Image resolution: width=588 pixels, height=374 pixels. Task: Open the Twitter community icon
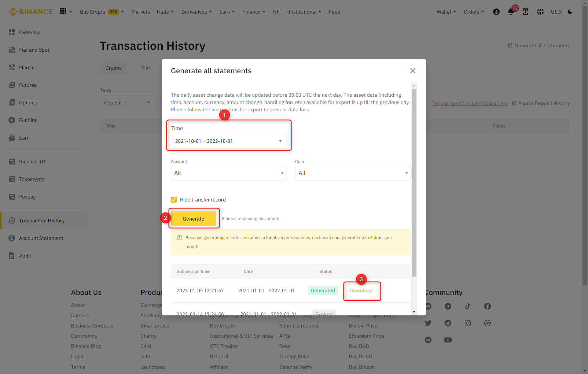pos(428,323)
